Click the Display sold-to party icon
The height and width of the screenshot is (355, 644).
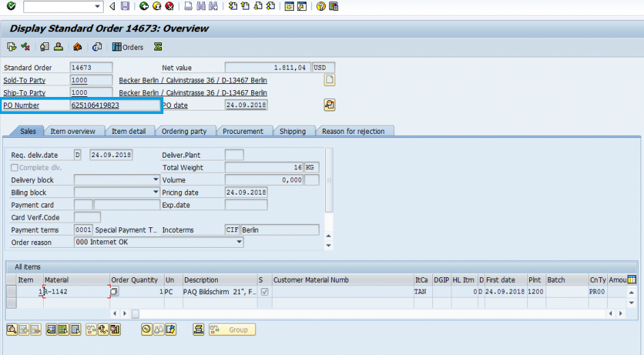pos(44,47)
